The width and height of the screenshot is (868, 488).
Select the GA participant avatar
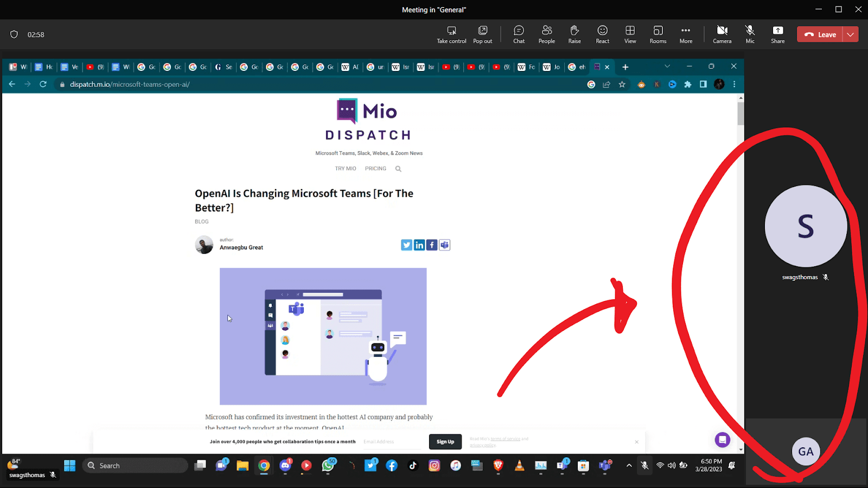click(x=806, y=452)
